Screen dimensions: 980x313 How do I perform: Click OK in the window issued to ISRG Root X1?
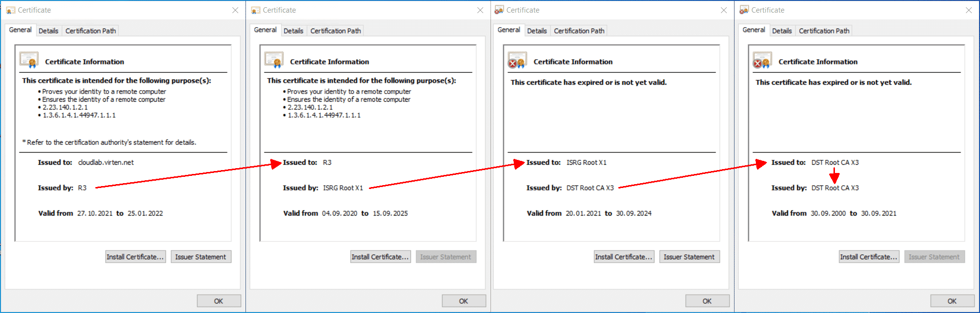[707, 301]
